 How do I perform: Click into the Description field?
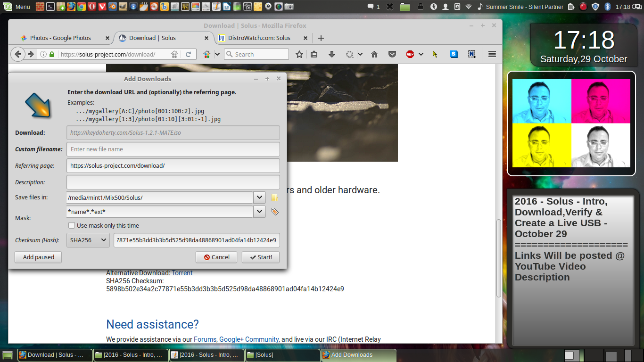click(x=173, y=182)
